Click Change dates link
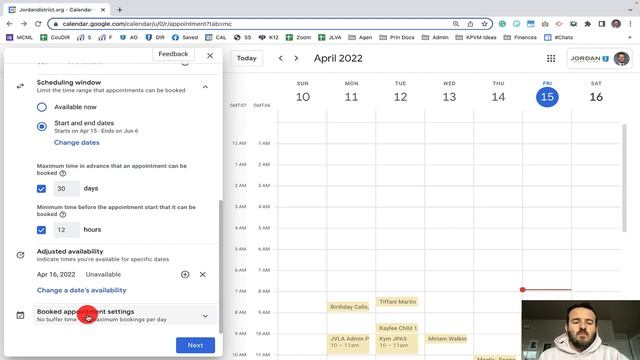Screen dimensions: 640x360 click(77, 142)
